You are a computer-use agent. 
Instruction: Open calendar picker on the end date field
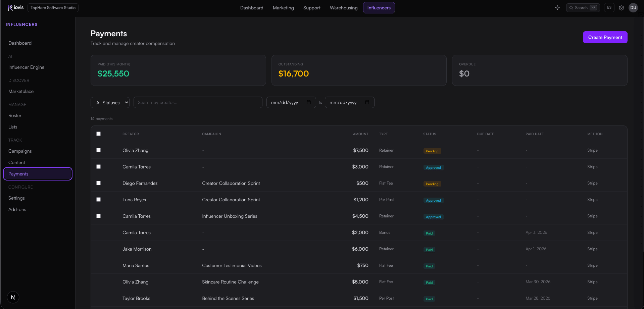[x=367, y=102]
